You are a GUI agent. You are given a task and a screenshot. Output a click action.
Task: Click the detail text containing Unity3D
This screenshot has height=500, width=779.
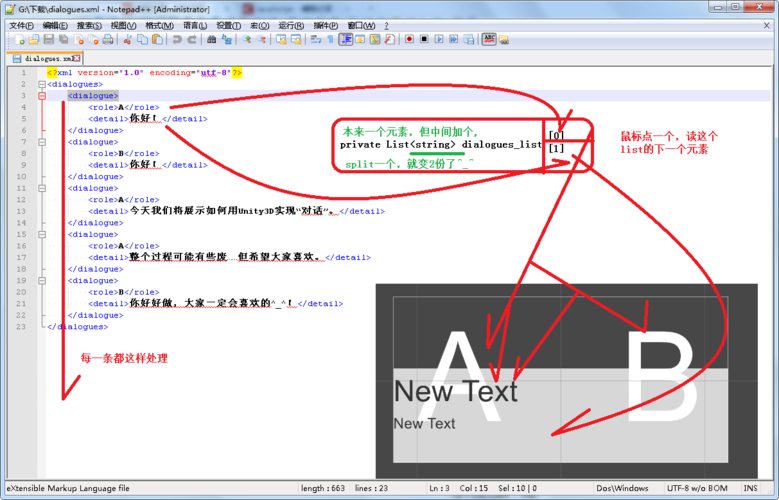(x=233, y=211)
